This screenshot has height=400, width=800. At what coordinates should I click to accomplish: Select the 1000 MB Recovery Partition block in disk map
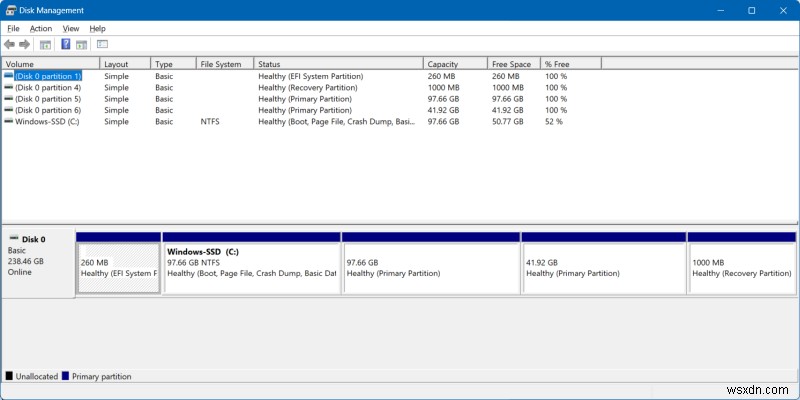(742, 268)
